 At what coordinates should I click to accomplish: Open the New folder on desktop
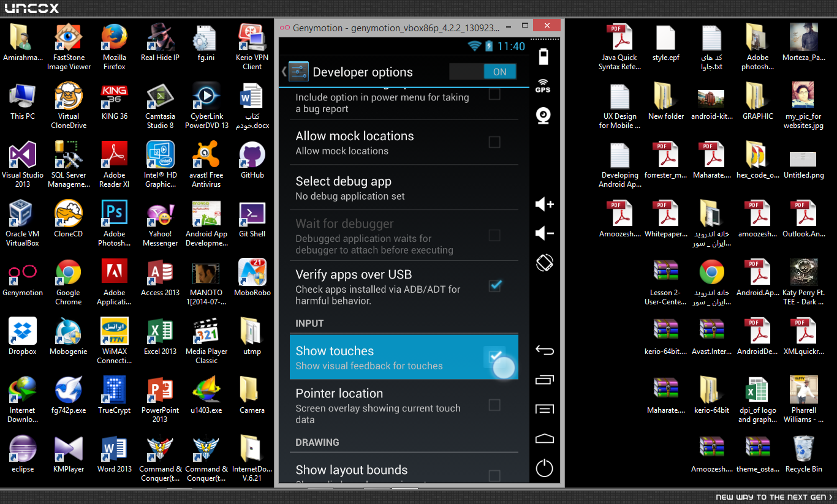666,97
